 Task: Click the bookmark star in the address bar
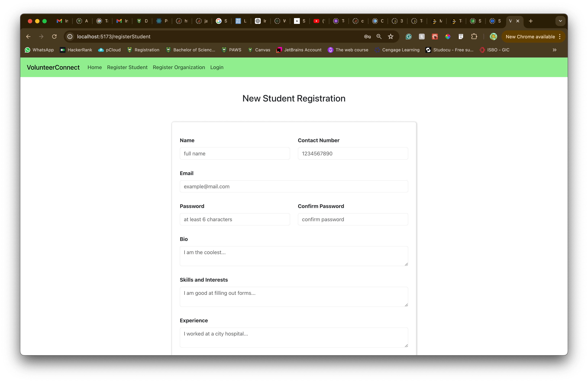[391, 37]
